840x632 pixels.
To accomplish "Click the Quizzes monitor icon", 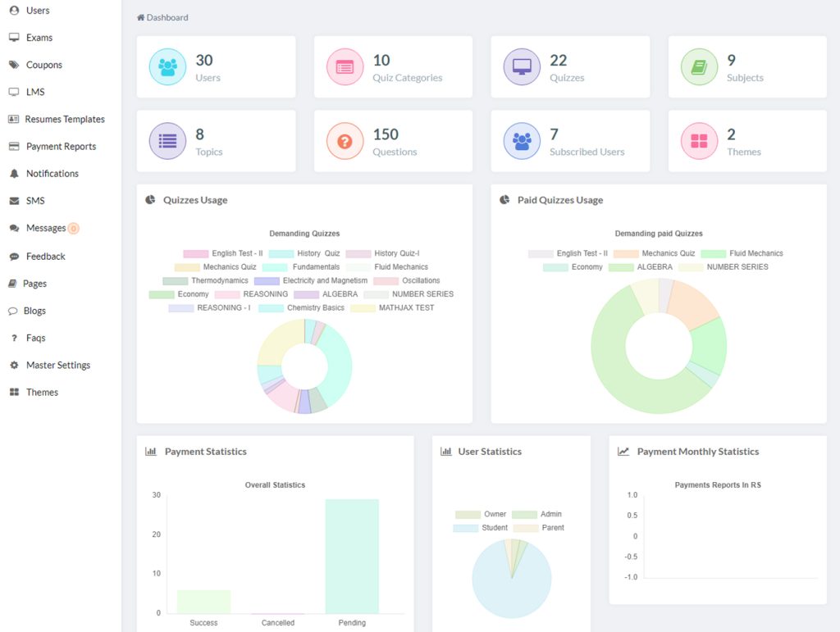I will tap(522, 67).
